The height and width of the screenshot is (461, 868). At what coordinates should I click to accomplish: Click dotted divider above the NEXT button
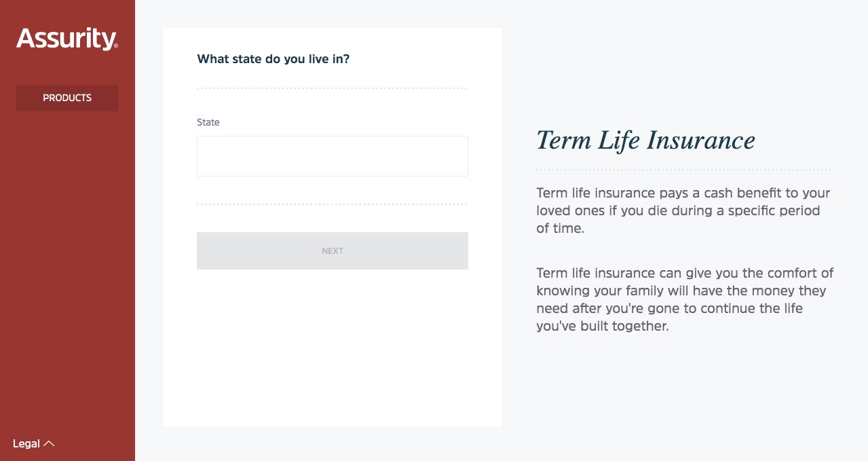332,204
